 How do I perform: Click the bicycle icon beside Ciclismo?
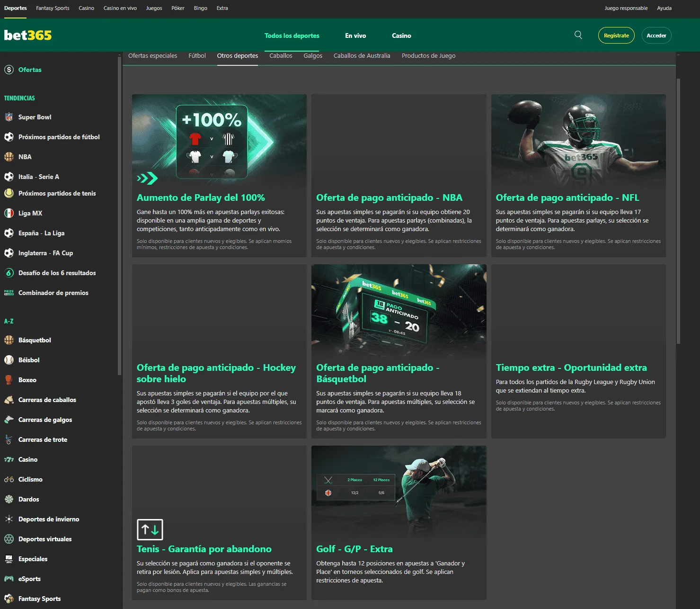point(9,479)
